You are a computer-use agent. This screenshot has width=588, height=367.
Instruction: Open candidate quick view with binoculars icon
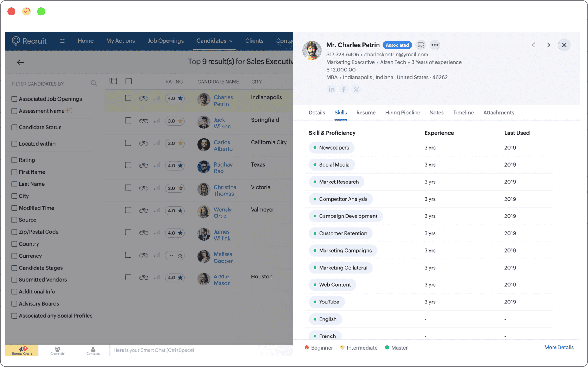[x=144, y=98]
